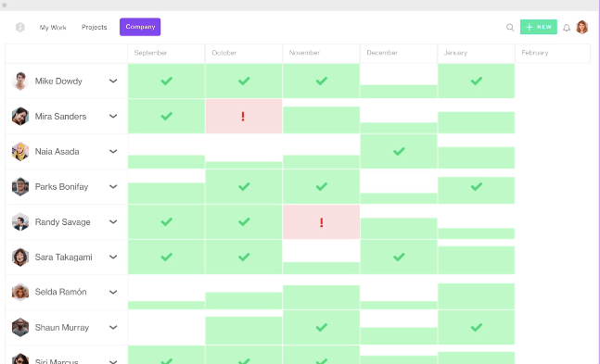
Task: Open the notifications bell
Action: coord(567,28)
